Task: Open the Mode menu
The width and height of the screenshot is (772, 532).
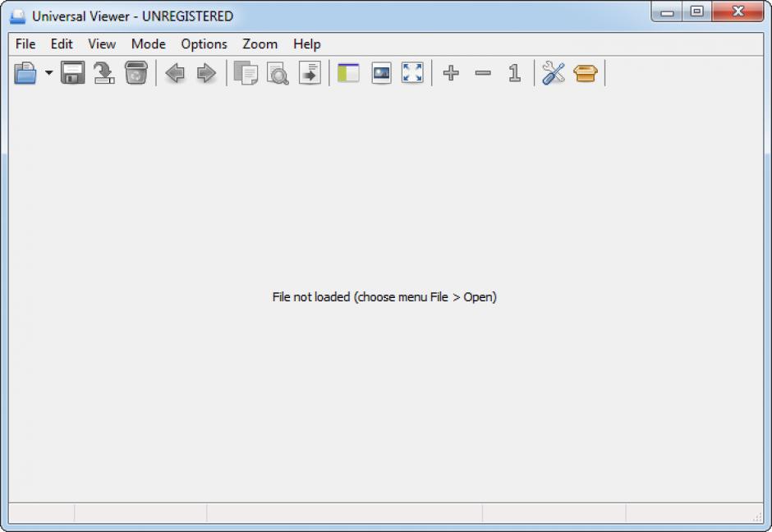Action: click(x=148, y=44)
